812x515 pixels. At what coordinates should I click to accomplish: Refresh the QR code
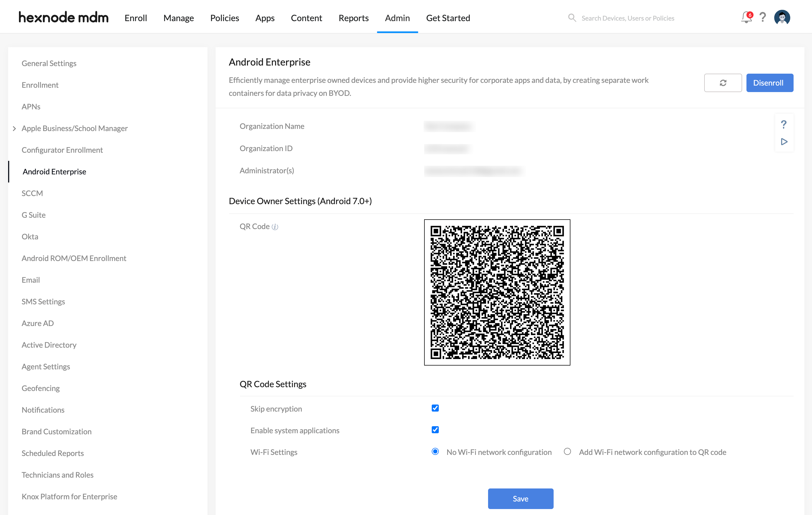723,83
